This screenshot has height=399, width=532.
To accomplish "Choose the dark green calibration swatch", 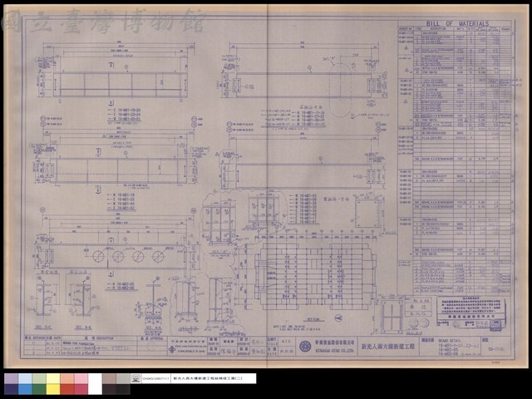I will click(x=39, y=389).
